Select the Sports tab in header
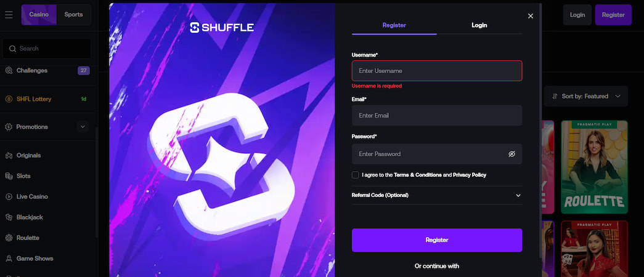This screenshot has height=277, width=644. pyautogui.click(x=73, y=15)
